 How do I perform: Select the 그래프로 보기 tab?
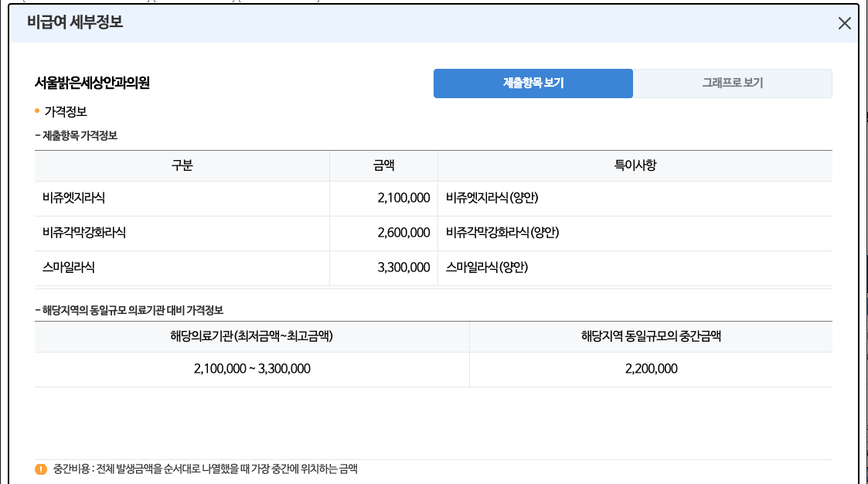coord(732,83)
